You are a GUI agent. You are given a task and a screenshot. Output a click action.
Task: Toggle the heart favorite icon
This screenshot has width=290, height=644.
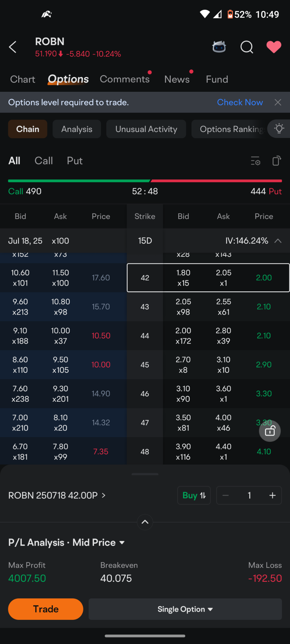pyautogui.click(x=274, y=47)
